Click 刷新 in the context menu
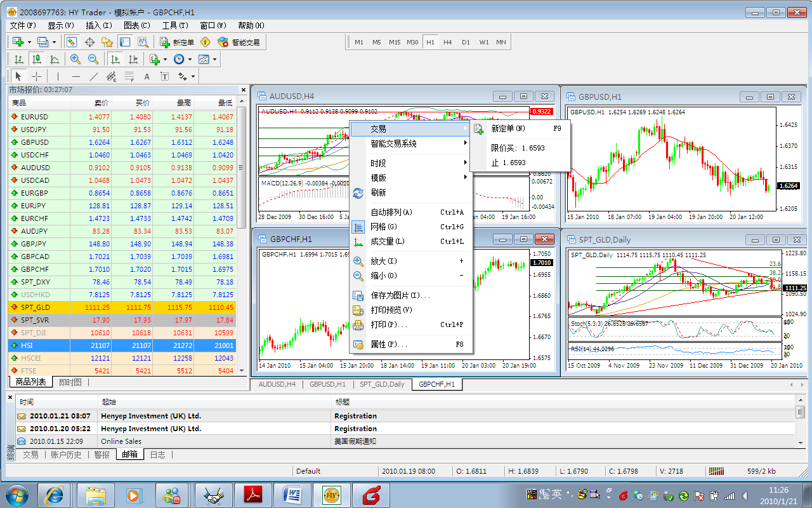Viewport: 812px width, 508px height. point(411,192)
